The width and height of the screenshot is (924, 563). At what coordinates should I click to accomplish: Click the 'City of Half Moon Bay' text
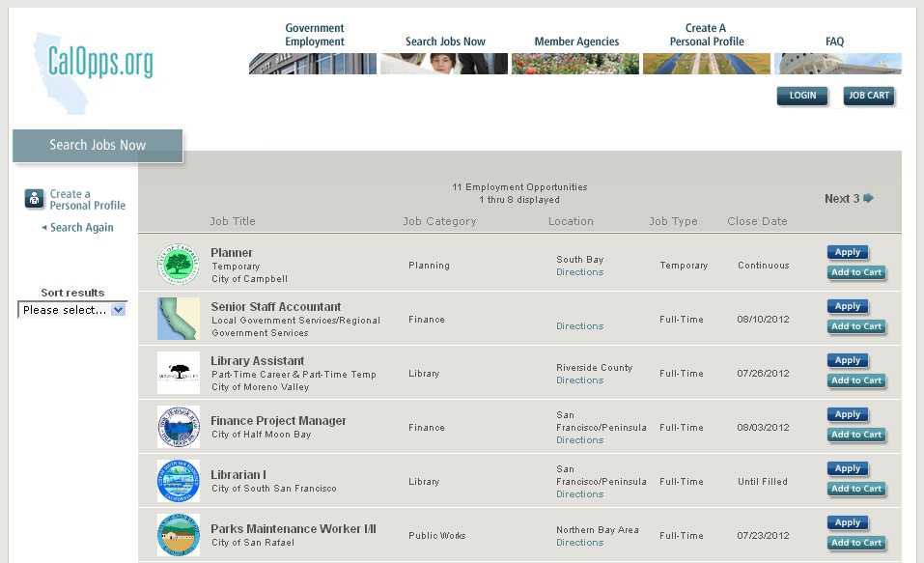pos(261,435)
